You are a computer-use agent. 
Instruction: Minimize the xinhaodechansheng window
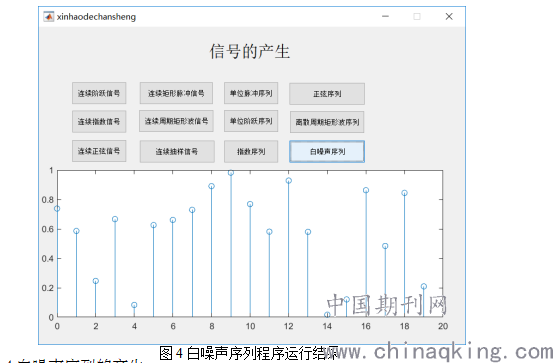tap(385, 16)
